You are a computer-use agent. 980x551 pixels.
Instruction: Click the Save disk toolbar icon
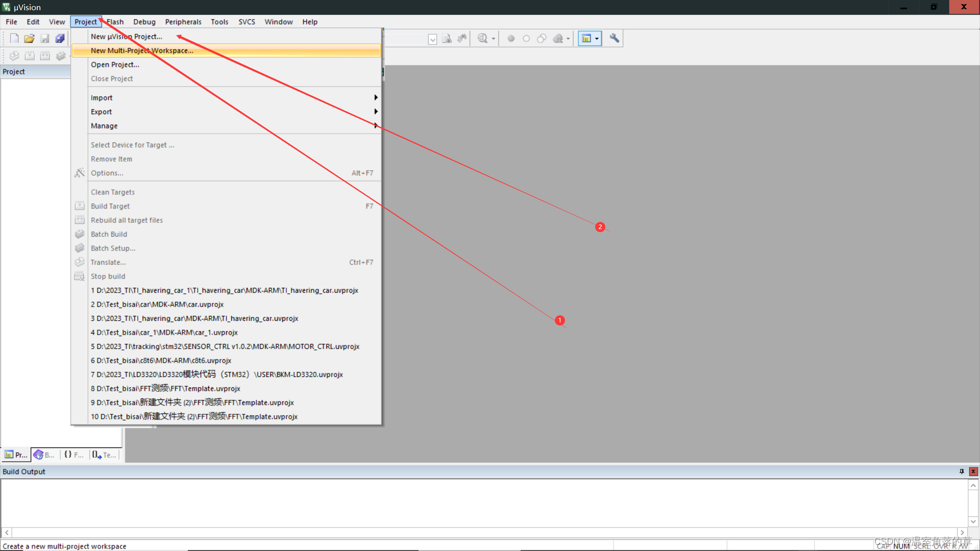pos(45,38)
